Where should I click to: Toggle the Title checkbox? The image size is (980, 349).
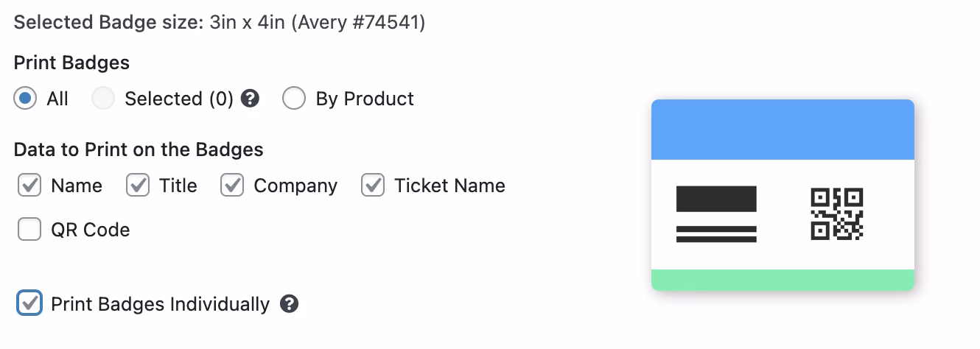tap(138, 186)
